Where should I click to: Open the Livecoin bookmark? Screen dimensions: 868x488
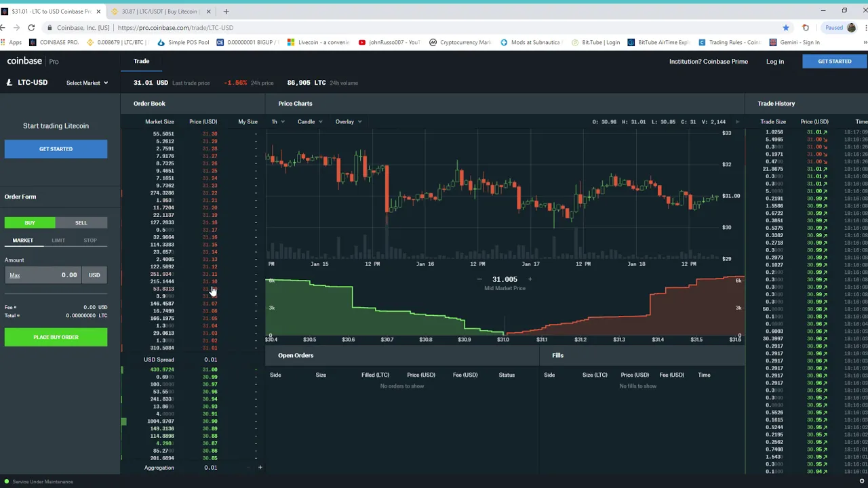coord(318,42)
